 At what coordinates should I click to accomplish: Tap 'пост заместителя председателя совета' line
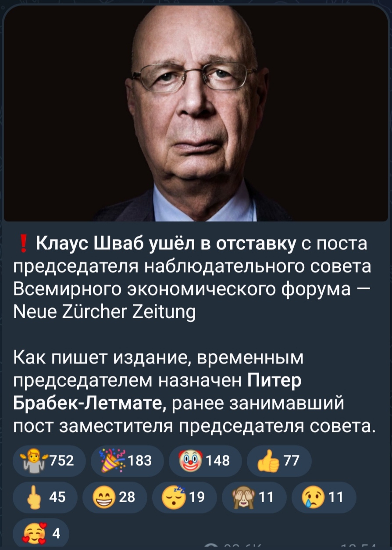[195, 425]
